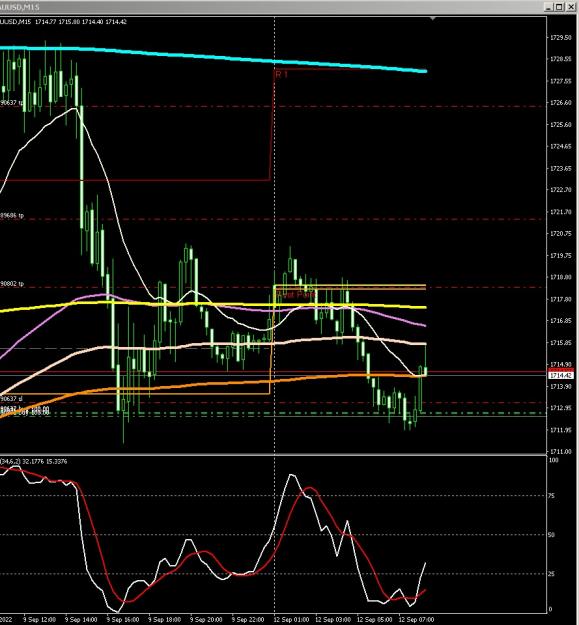Select the R1 pivot level label
579x625 pixels.
[x=281, y=75]
